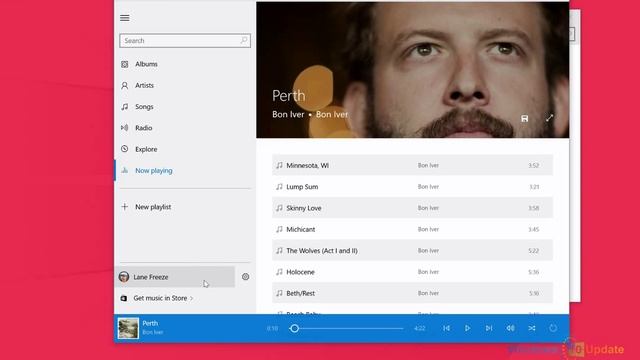640x360 pixels.
Task: Click Bon Iver artist on Holocene row
Action: (x=428, y=271)
